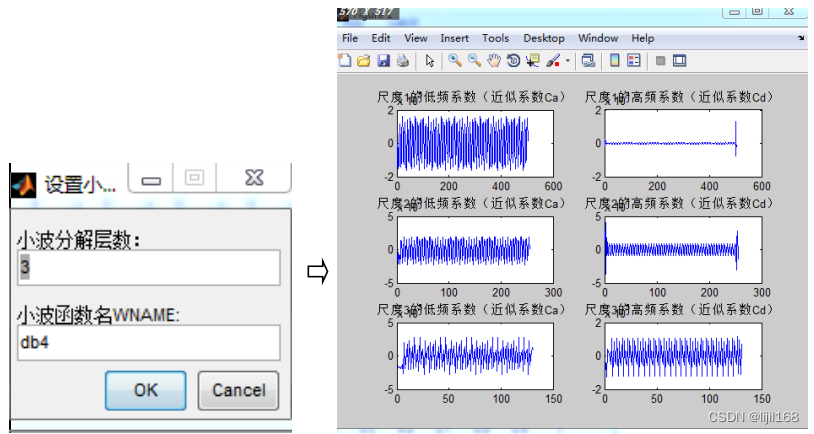Click the scale 2 Ca approximation plot

[x=475, y=250]
